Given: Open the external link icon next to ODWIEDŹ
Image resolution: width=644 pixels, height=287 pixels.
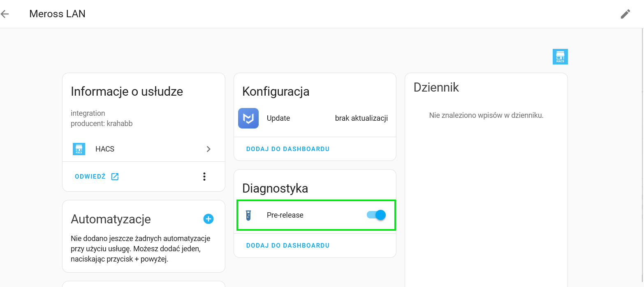Looking at the screenshot, I should click(115, 177).
